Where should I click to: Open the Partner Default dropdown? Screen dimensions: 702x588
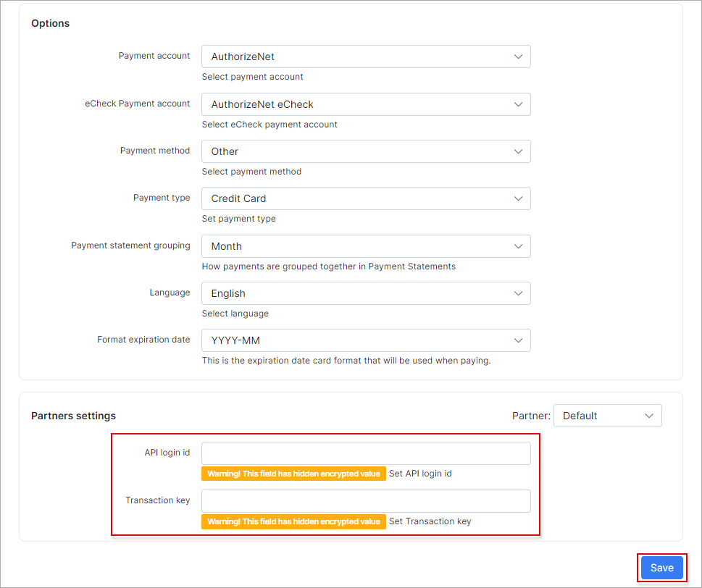click(x=608, y=416)
